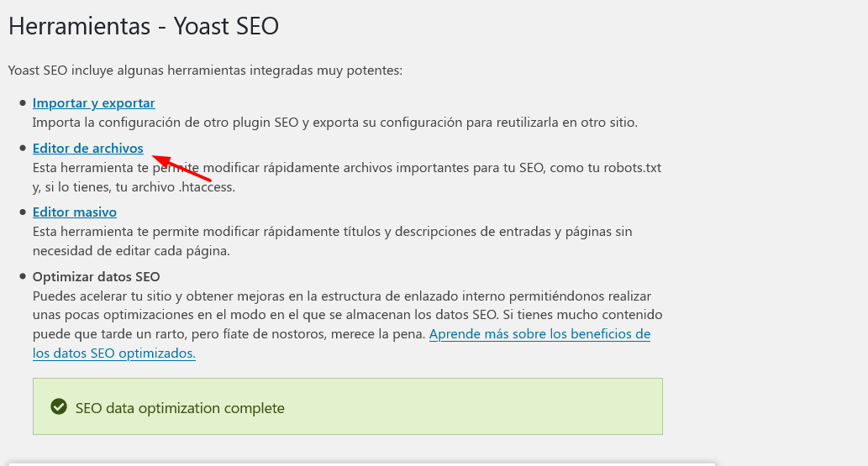
Task: Open the Importar y exportar link
Action: pyautogui.click(x=93, y=103)
